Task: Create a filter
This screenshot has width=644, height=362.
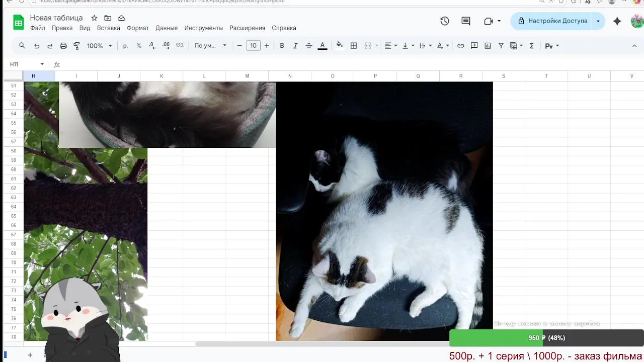Action: 501,46
